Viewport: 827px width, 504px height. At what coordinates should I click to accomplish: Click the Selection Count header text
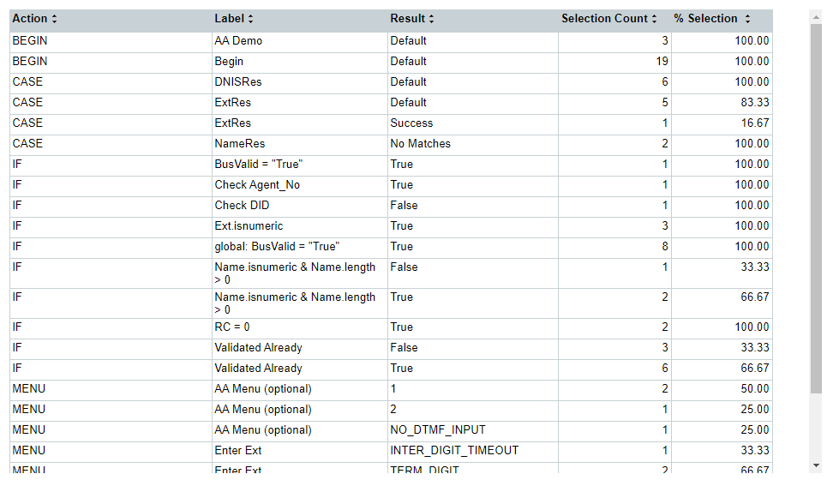[x=604, y=19]
